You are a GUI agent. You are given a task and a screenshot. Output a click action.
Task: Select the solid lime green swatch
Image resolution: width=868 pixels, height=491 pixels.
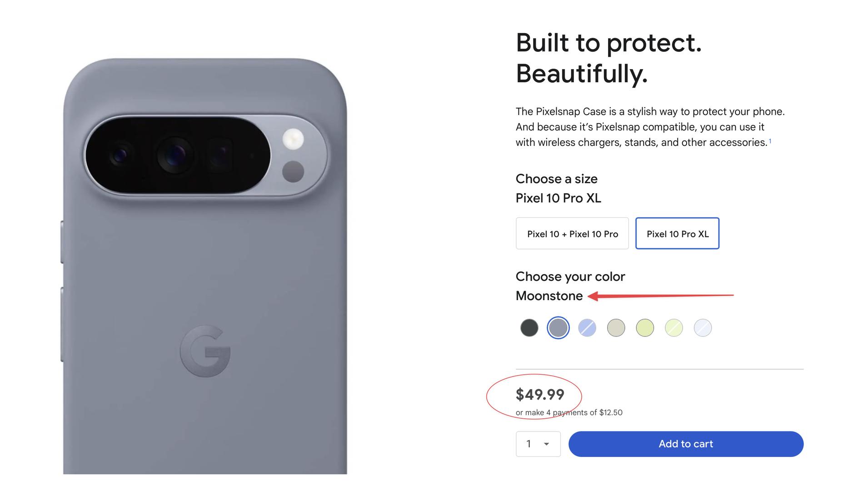point(645,328)
